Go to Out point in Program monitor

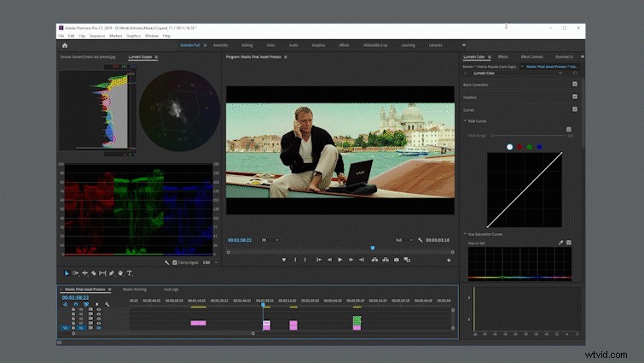tap(362, 260)
